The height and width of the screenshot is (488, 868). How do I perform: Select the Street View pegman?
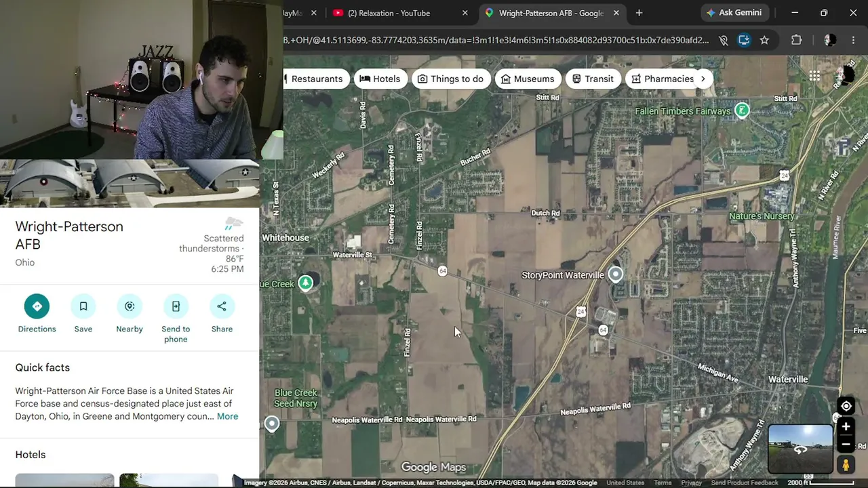coord(846,465)
